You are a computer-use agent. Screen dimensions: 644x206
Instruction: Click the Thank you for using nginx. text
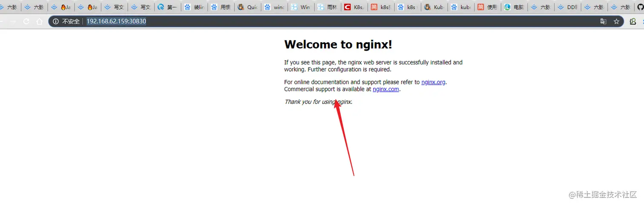pyautogui.click(x=318, y=102)
